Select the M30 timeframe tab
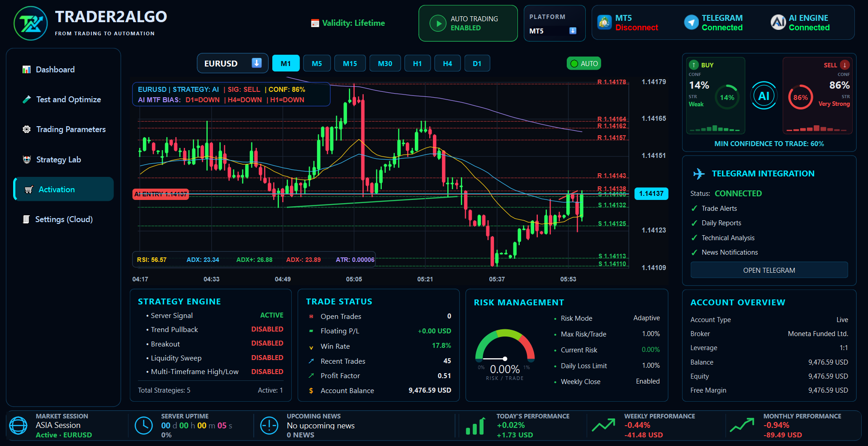The width and height of the screenshot is (868, 446). coord(385,63)
